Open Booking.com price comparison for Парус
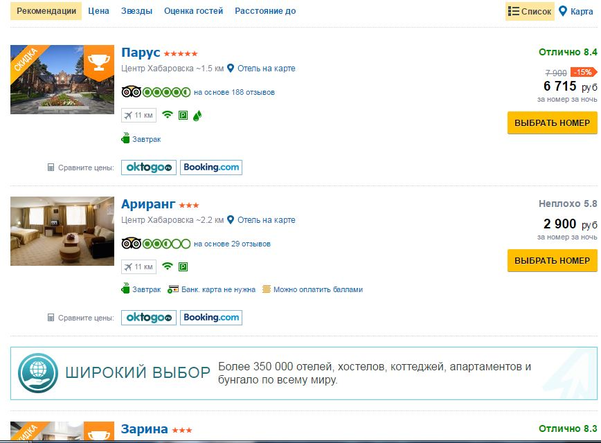This screenshot has height=443, width=601. [x=211, y=167]
